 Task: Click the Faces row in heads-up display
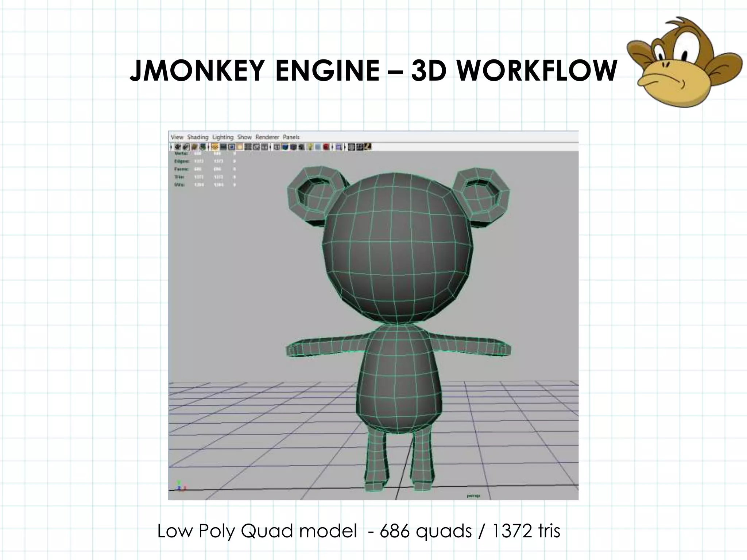click(x=181, y=169)
